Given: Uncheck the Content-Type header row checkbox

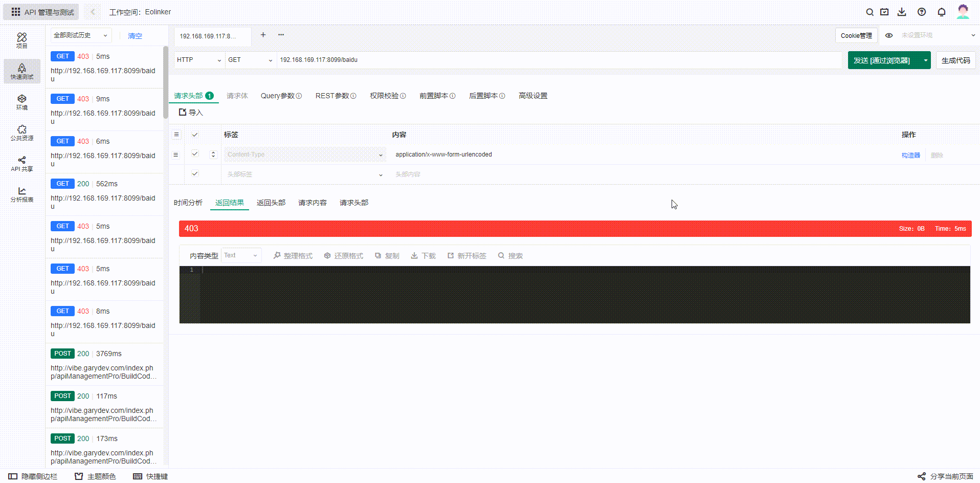Looking at the screenshot, I should [x=195, y=153].
